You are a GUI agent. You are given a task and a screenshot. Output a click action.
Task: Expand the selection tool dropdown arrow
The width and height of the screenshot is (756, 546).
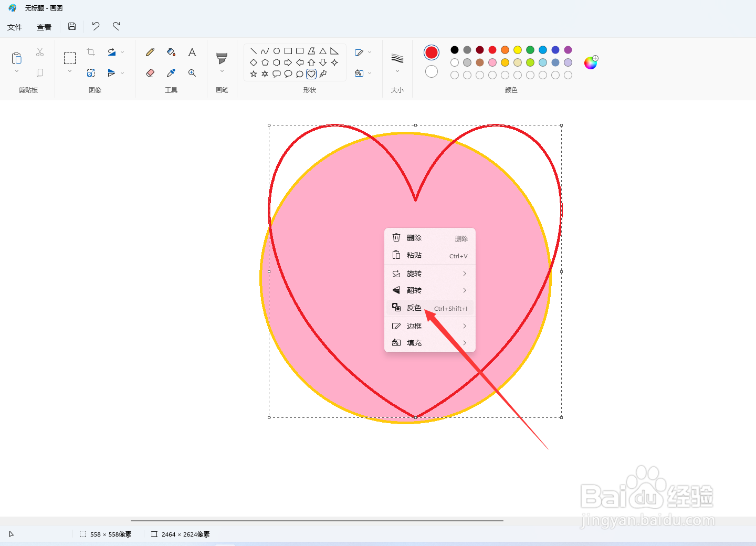(69, 70)
